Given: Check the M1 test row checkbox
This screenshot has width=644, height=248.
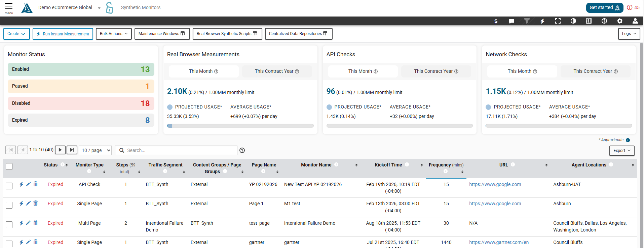Looking at the screenshot, I should pyautogui.click(x=9, y=205).
